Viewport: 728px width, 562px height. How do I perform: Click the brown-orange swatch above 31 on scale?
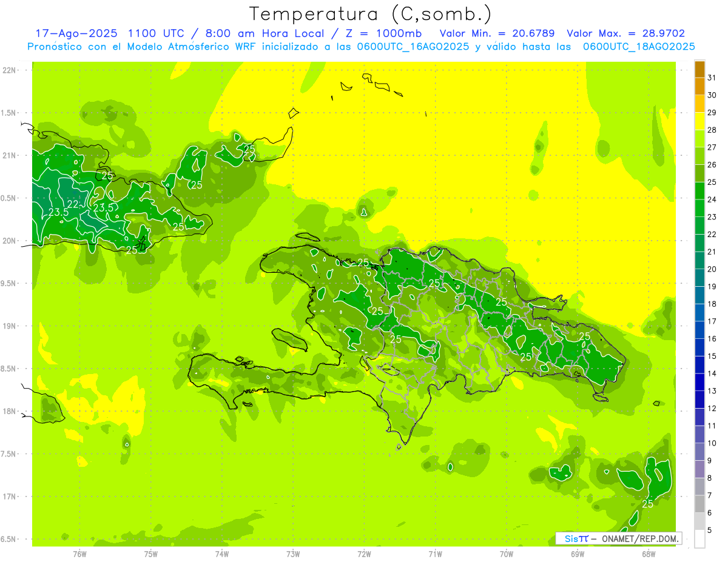click(x=699, y=69)
